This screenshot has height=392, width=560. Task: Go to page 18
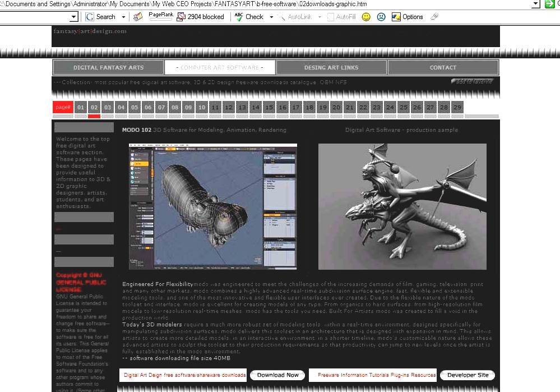309,107
